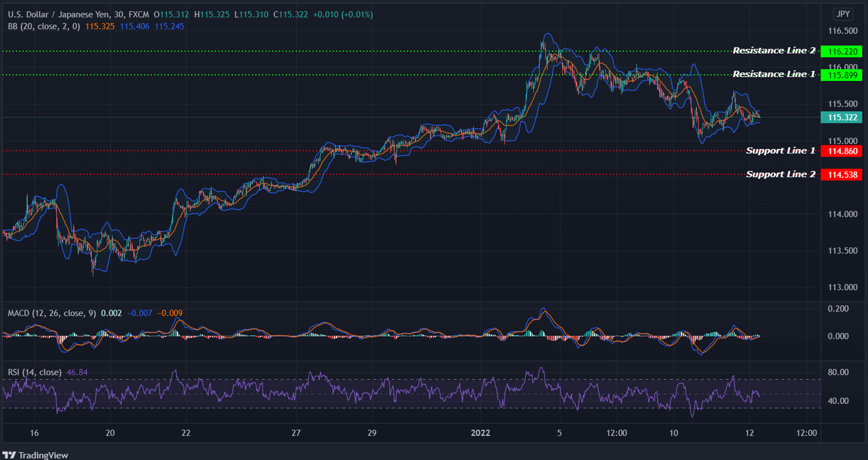
Task: Select the Support Line 2 flag 114.538
Action: 840,175
